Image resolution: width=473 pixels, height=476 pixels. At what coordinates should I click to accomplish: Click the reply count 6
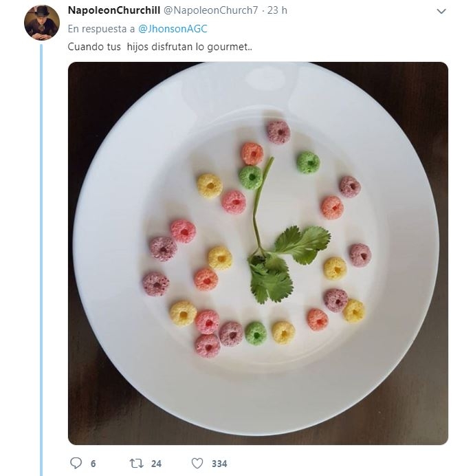[x=93, y=464]
